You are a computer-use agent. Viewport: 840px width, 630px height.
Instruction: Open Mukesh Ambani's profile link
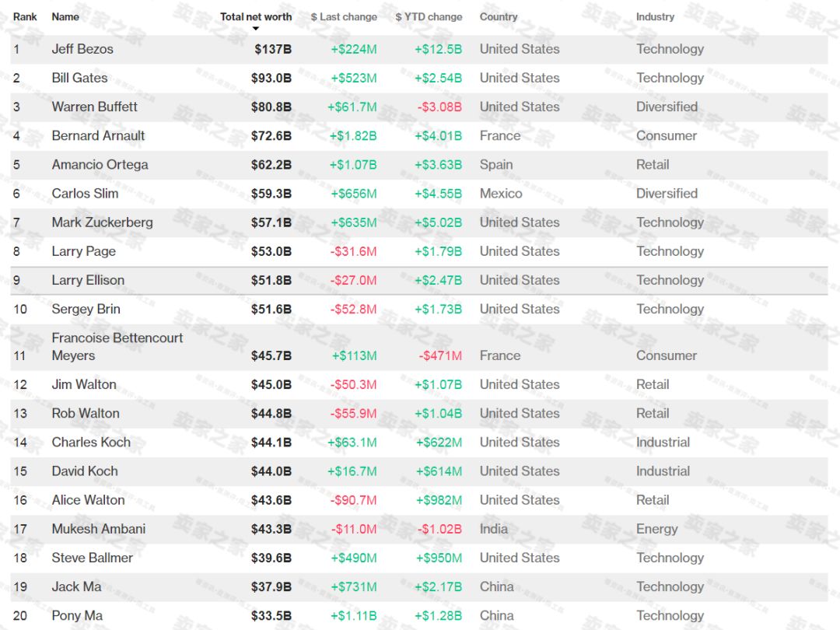(x=98, y=529)
